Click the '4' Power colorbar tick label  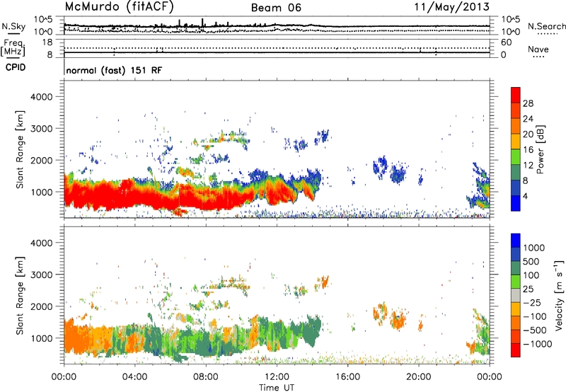[x=525, y=196]
